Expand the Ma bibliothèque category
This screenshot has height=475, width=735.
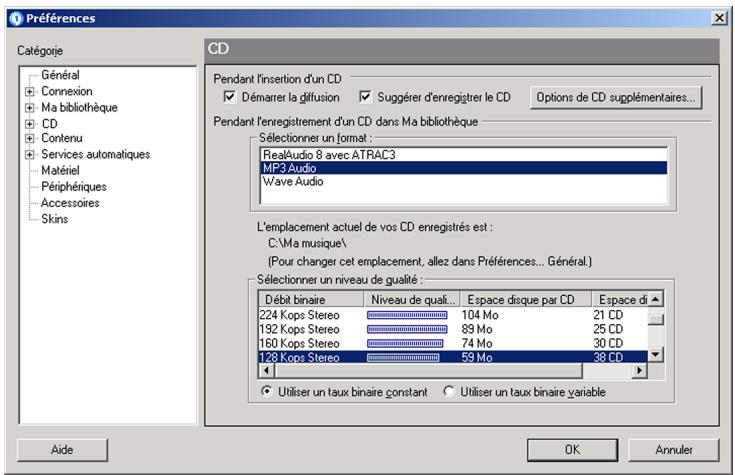click(30, 108)
